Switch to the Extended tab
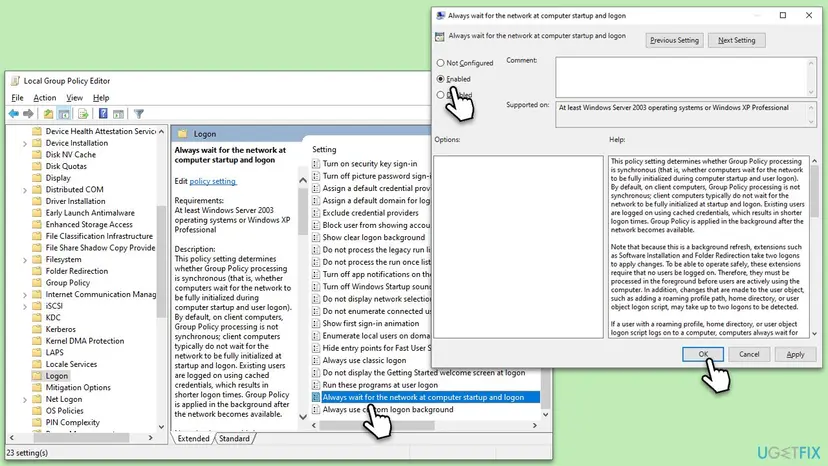The height and width of the screenshot is (466, 828). (193, 439)
